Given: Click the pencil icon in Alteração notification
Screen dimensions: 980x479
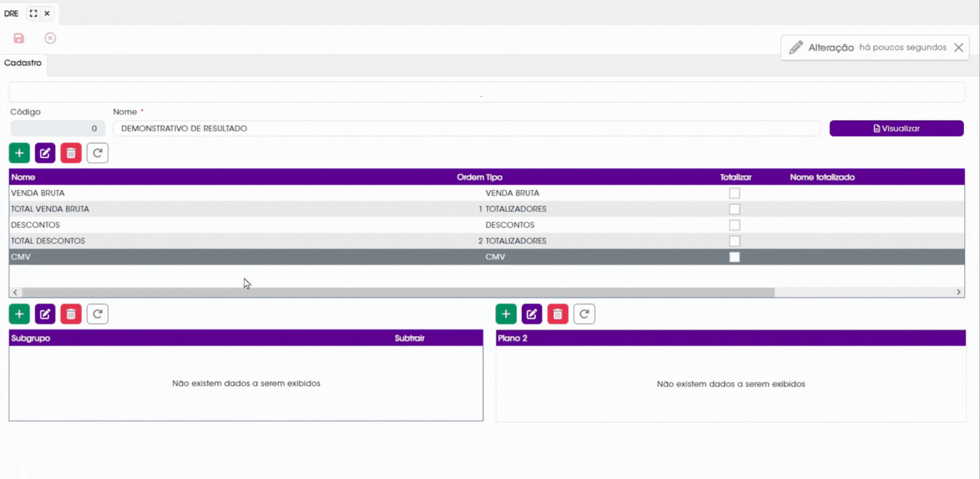Looking at the screenshot, I should click(795, 47).
